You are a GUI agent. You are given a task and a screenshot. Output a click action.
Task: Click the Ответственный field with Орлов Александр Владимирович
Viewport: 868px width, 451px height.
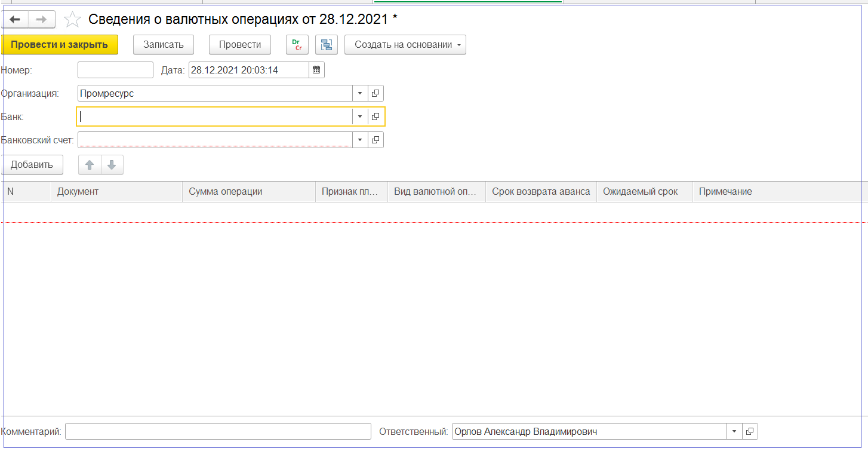589,431
